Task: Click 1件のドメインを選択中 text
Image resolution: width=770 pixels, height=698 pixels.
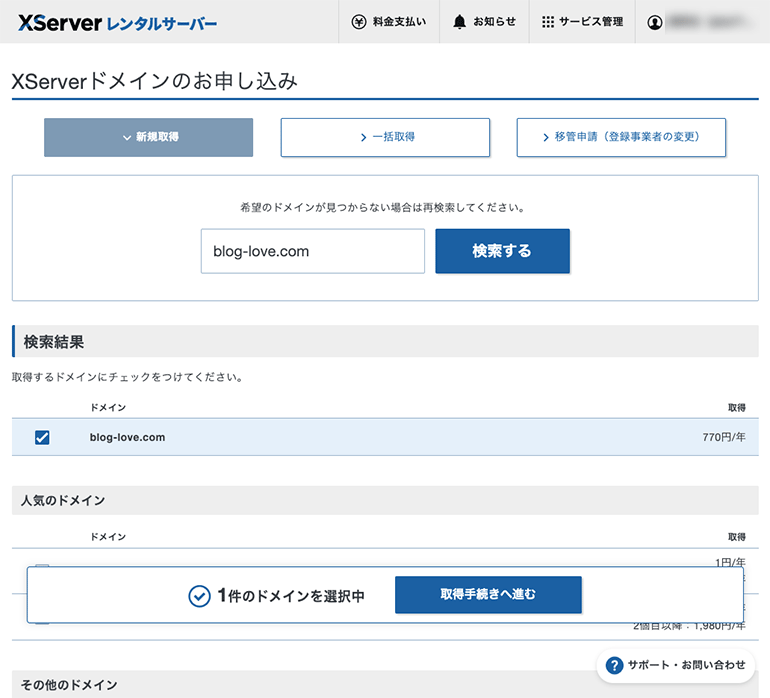Action: tap(291, 596)
